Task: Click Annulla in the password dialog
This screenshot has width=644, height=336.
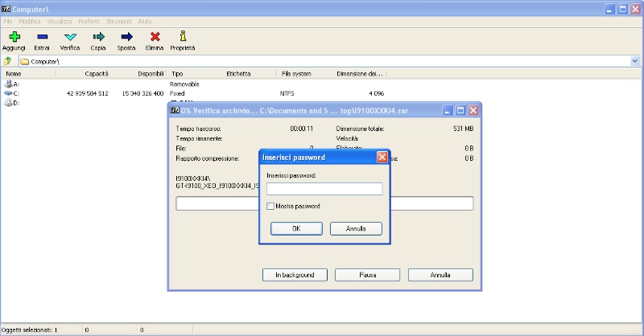Action: (356, 228)
